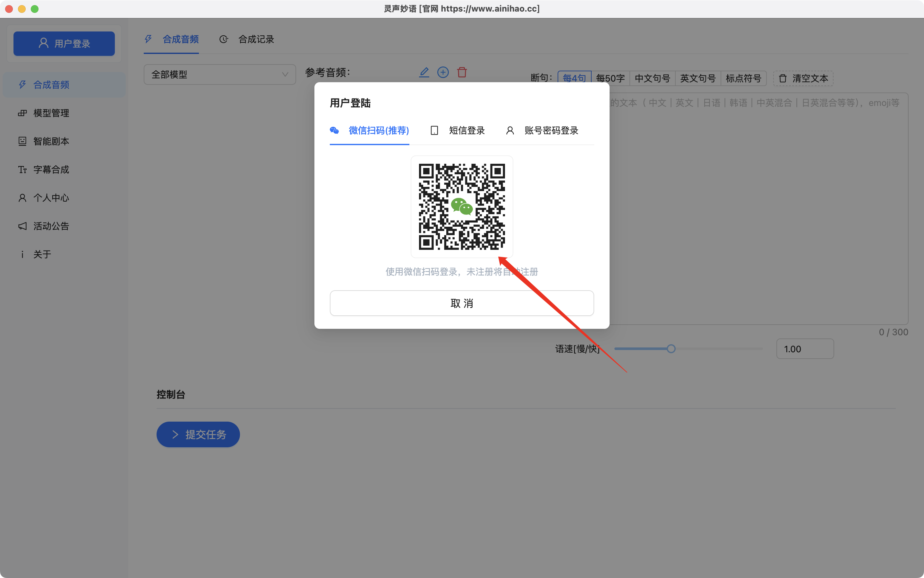The height and width of the screenshot is (578, 924).
Task: Click the add plus-circle icon for 参考音频
Action: pyautogui.click(x=443, y=72)
